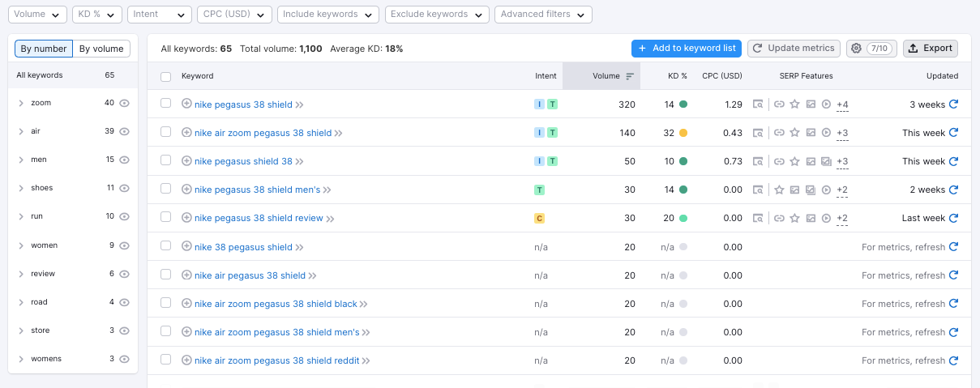Click the Volume column sort icon

tap(630, 76)
